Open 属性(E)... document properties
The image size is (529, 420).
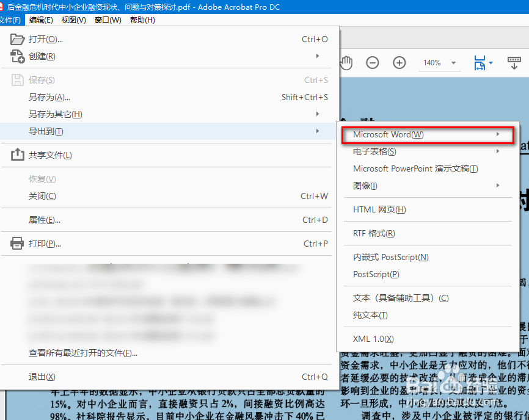(169, 220)
